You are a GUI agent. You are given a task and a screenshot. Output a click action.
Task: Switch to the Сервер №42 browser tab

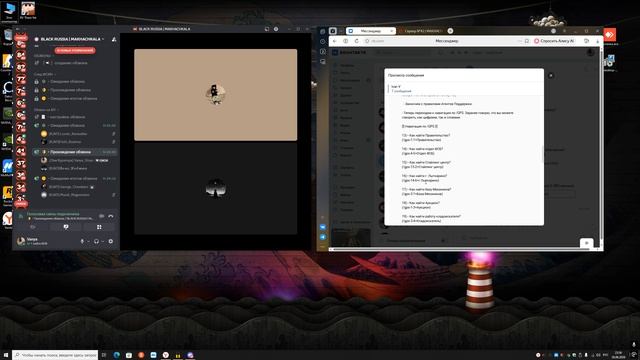point(422,31)
